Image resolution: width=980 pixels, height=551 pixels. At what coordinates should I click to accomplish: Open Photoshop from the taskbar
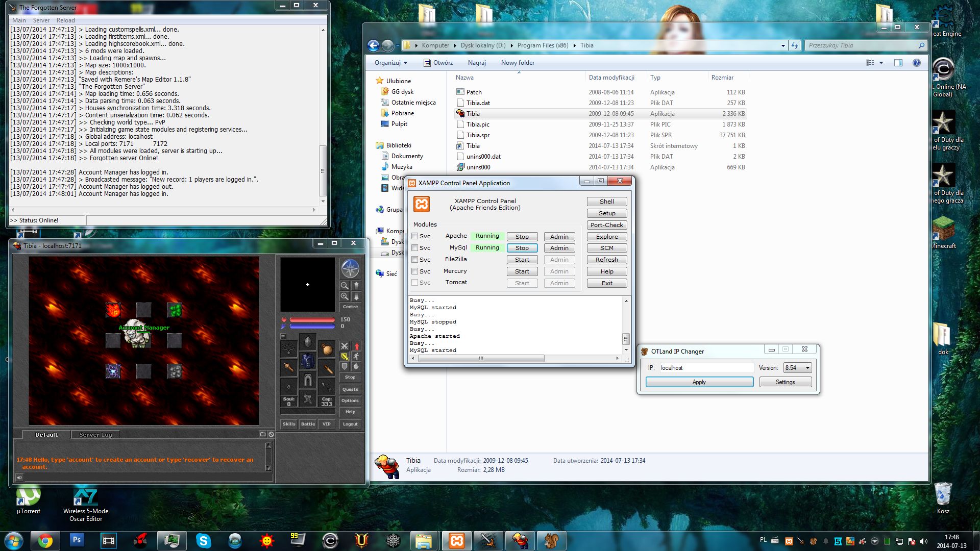(x=77, y=541)
